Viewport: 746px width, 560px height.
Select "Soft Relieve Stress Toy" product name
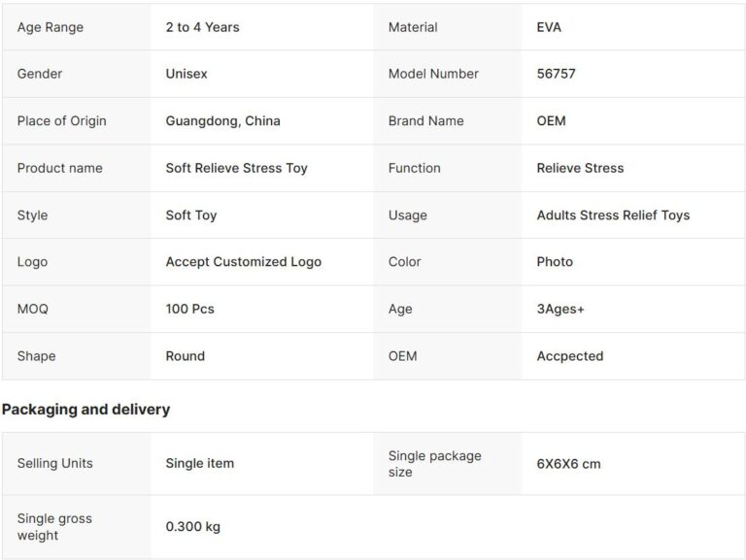click(x=236, y=168)
